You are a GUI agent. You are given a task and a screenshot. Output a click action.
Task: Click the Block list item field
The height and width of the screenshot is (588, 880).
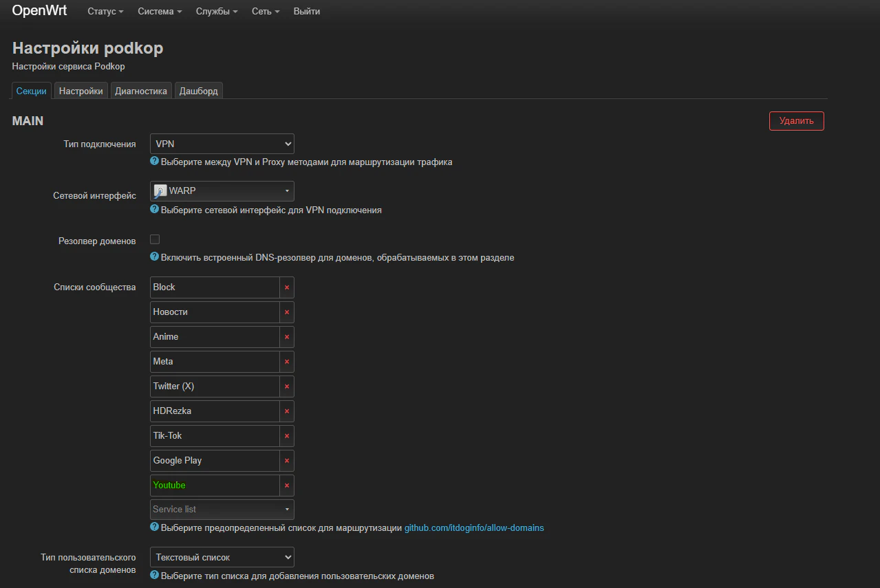coord(215,287)
